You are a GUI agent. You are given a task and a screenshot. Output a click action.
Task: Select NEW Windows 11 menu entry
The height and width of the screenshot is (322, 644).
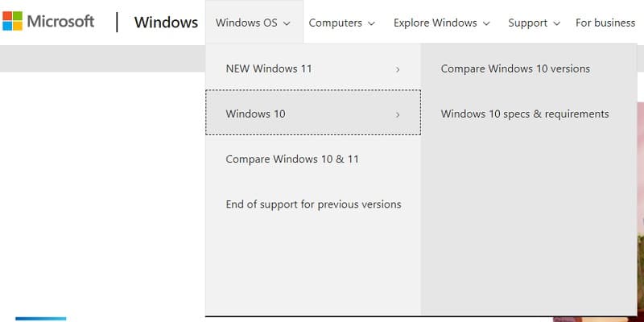coord(313,68)
